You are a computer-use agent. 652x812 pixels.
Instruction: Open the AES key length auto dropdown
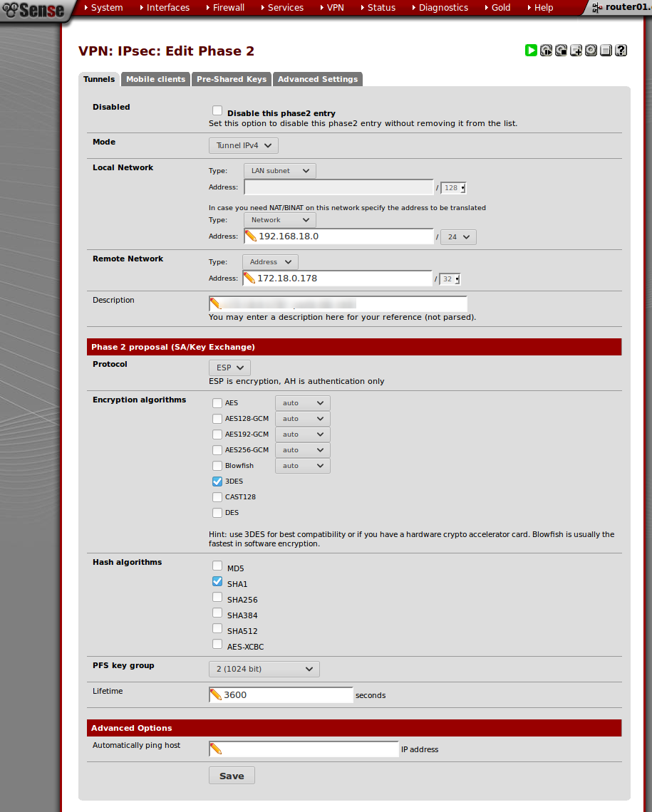coord(302,403)
